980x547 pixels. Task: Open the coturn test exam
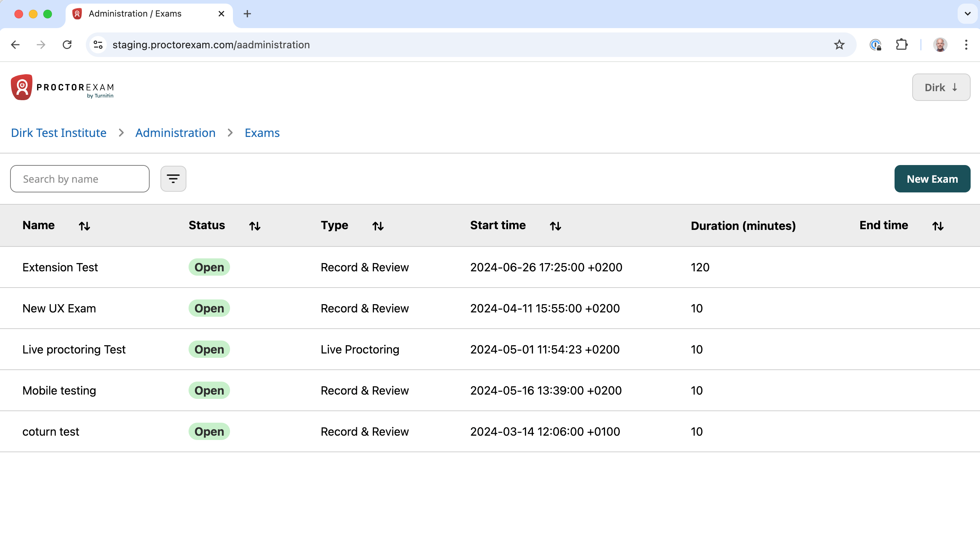click(x=50, y=431)
